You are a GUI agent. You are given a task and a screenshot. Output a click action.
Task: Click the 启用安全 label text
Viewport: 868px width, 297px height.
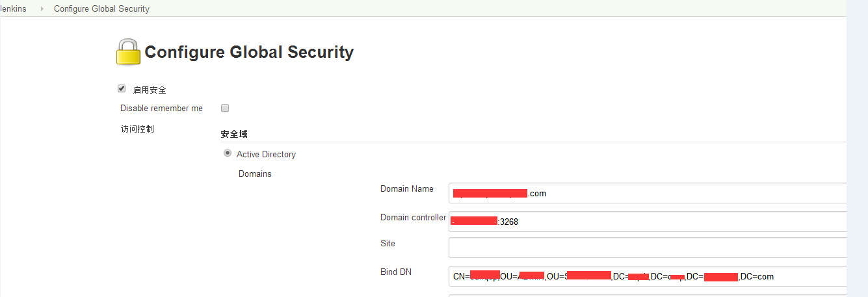point(150,90)
